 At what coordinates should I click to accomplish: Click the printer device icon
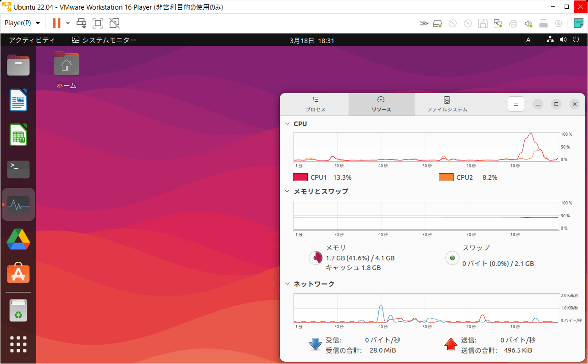513,23
